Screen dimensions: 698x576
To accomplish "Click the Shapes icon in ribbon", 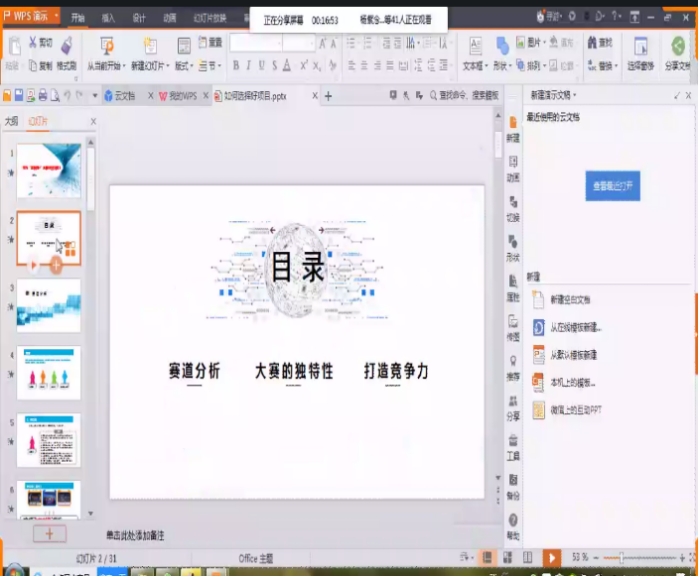I will tap(502, 45).
